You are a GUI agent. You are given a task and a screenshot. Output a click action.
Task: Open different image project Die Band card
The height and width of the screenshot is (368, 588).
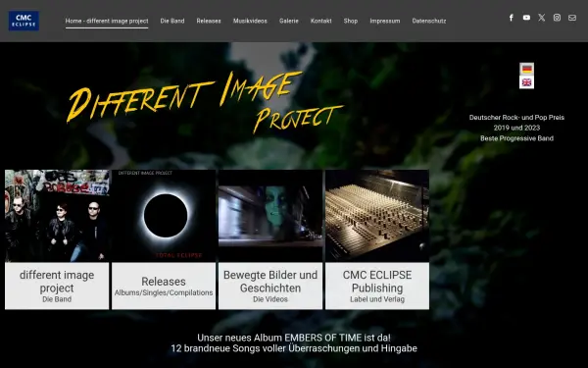pos(57,287)
